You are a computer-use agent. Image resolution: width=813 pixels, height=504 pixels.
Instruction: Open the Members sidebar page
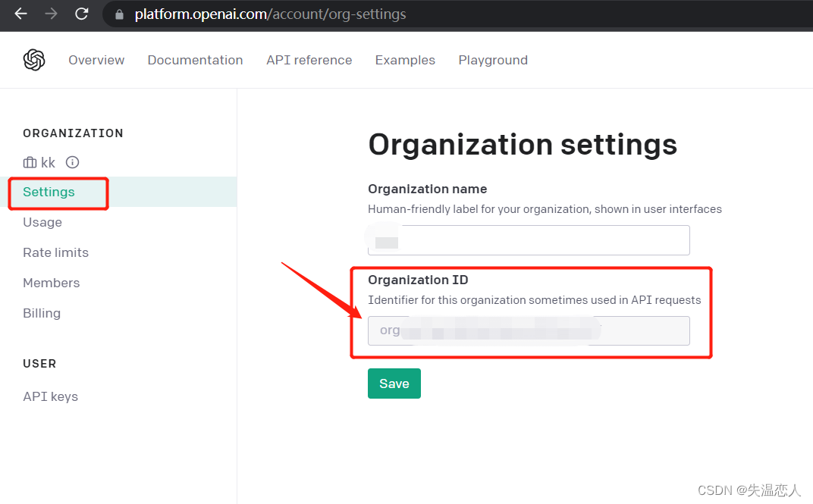click(x=52, y=283)
